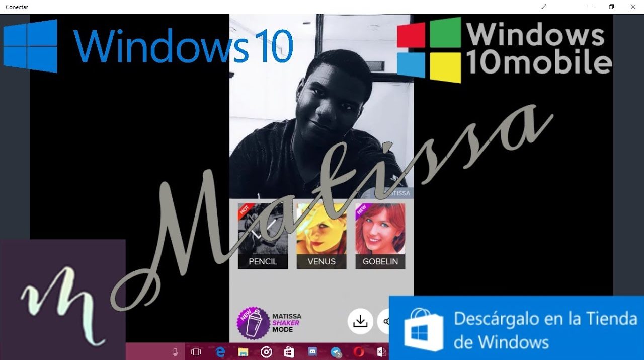
Task: Open Discord from the taskbar
Action: (x=312, y=352)
